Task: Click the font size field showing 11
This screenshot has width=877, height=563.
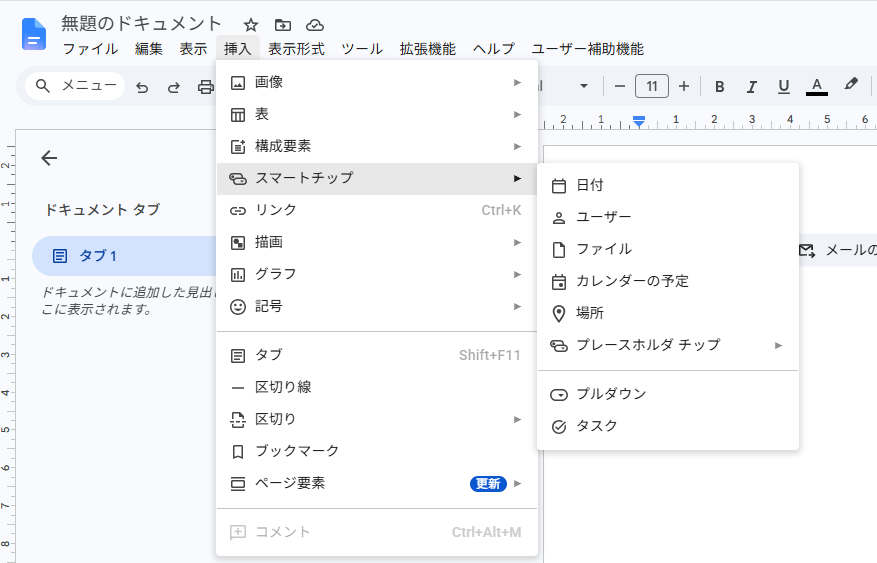Action: (x=652, y=86)
